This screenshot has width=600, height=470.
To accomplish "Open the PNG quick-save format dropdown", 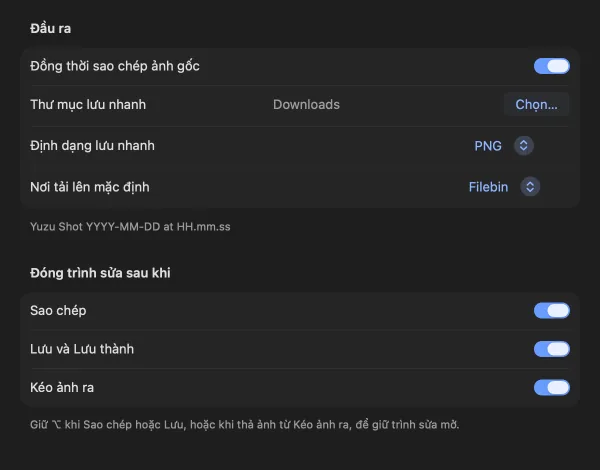I will coord(504,146).
